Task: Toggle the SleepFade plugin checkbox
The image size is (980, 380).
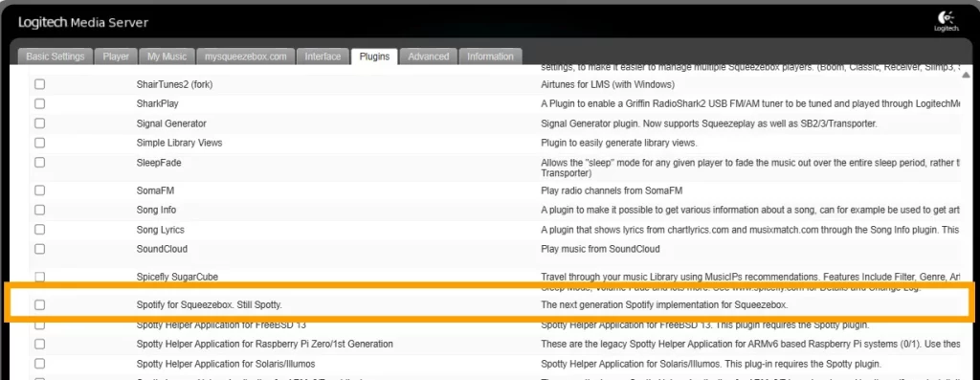Action: click(40, 163)
